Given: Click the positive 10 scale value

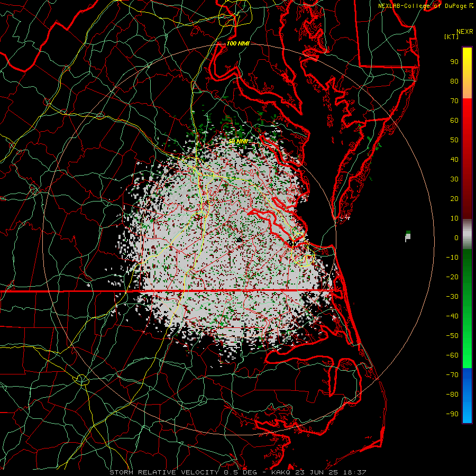Looking at the screenshot, I should point(454,218).
